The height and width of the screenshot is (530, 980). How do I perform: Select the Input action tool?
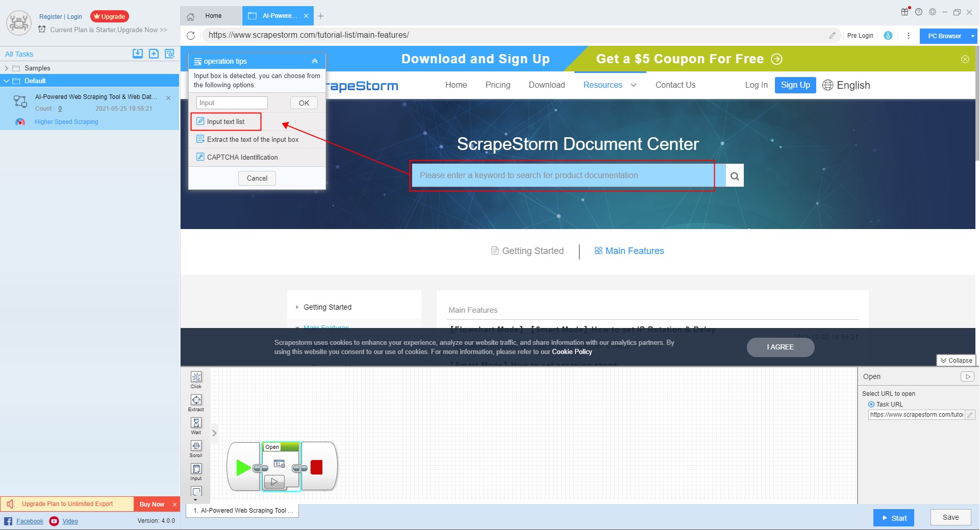tap(196, 472)
